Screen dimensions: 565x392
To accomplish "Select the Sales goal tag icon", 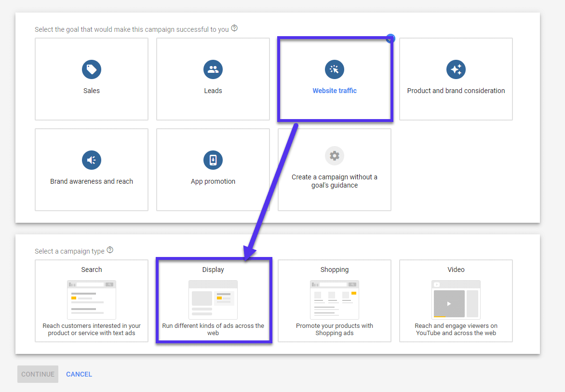I will [x=91, y=69].
